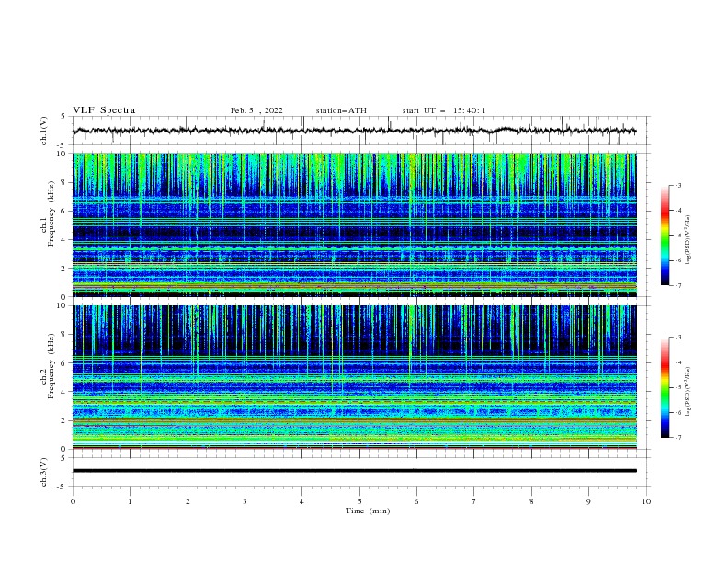Image resolution: width=728 pixels, height=563 pixels.
Task: Click the ch.2 color bar "log(PSD)(V²/Hz)" label
Action: (x=688, y=392)
